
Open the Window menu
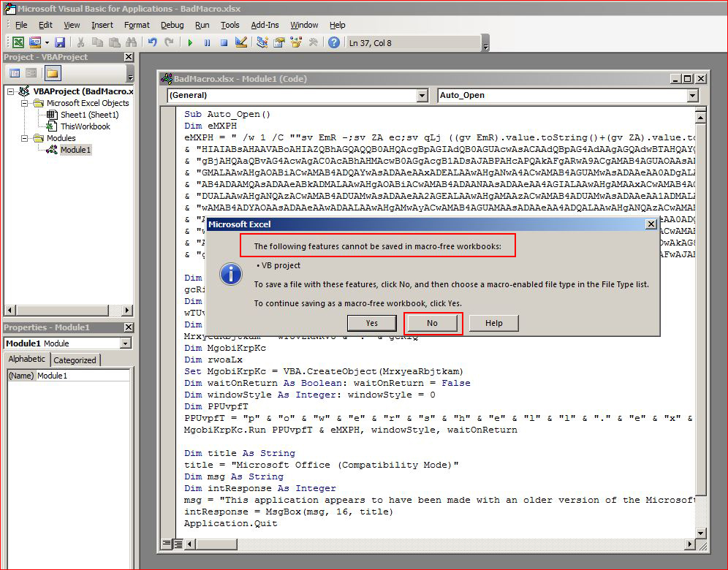click(x=305, y=25)
